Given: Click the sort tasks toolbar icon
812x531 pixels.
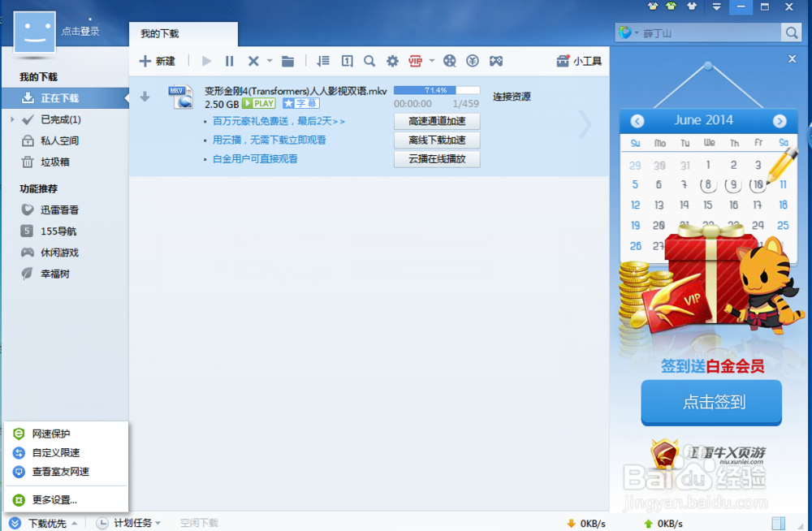Looking at the screenshot, I should click(x=323, y=61).
